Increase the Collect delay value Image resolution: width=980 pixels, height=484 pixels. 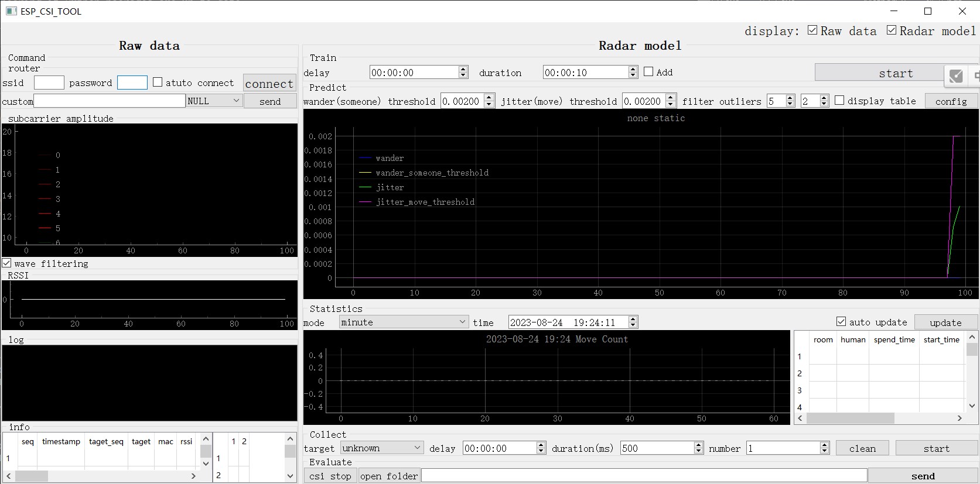541,445
